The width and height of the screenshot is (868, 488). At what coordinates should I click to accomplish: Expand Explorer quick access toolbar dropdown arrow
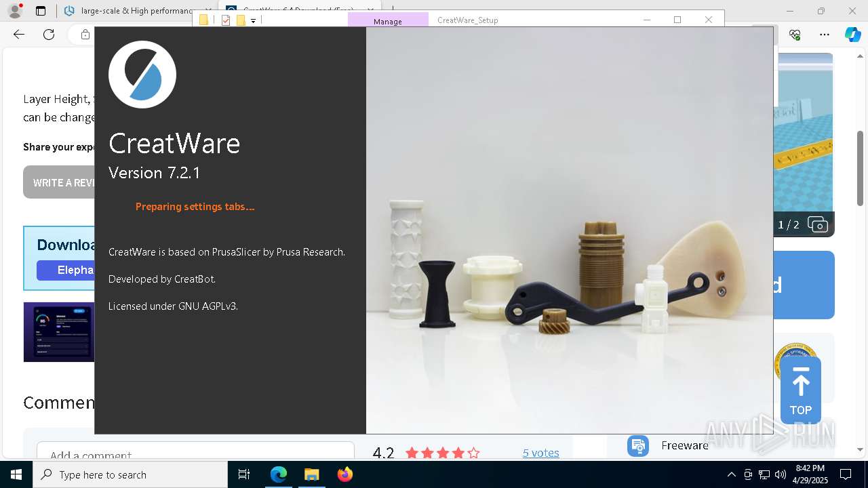(x=253, y=21)
